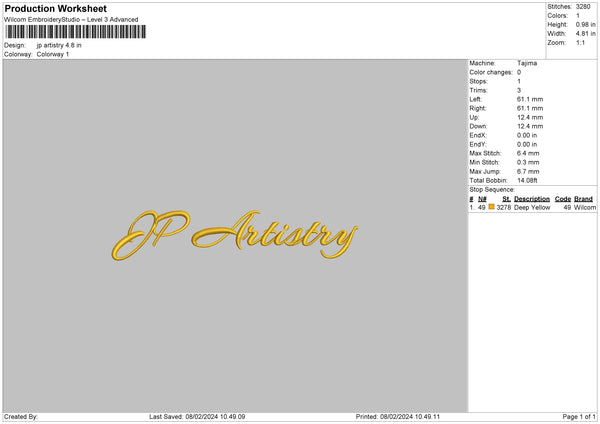This screenshot has width=600, height=424.
Task: Click the Max Stitch value 6.4 mm
Action: (528, 153)
